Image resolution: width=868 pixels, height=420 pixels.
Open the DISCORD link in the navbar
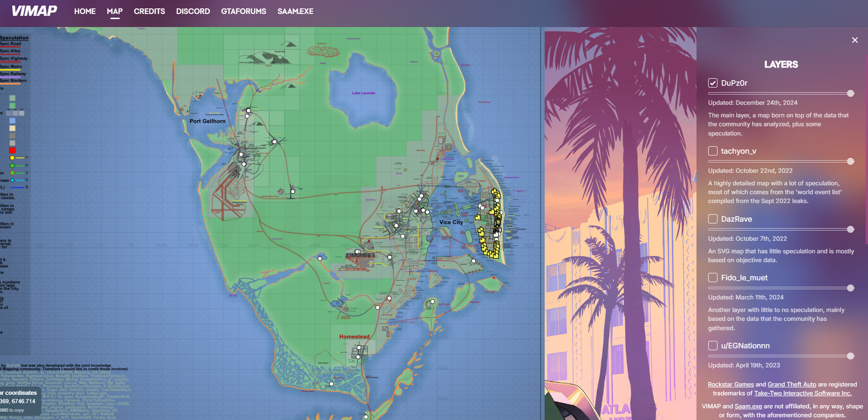[193, 11]
